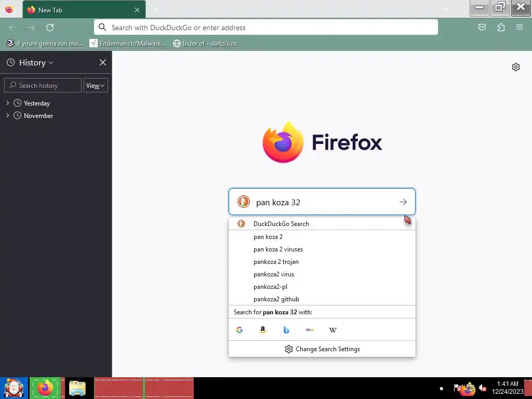Click the list all tabs chevron
The image size is (532, 399).
pyautogui.click(x=446, y=9)
